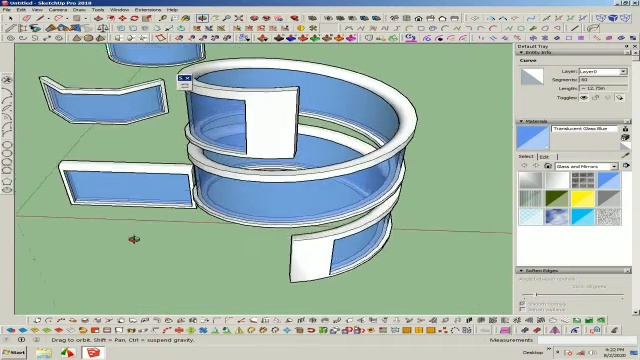Open the Rectangle tool flyout arrow
The image size is (640, 360).
[x=85, y=19]
